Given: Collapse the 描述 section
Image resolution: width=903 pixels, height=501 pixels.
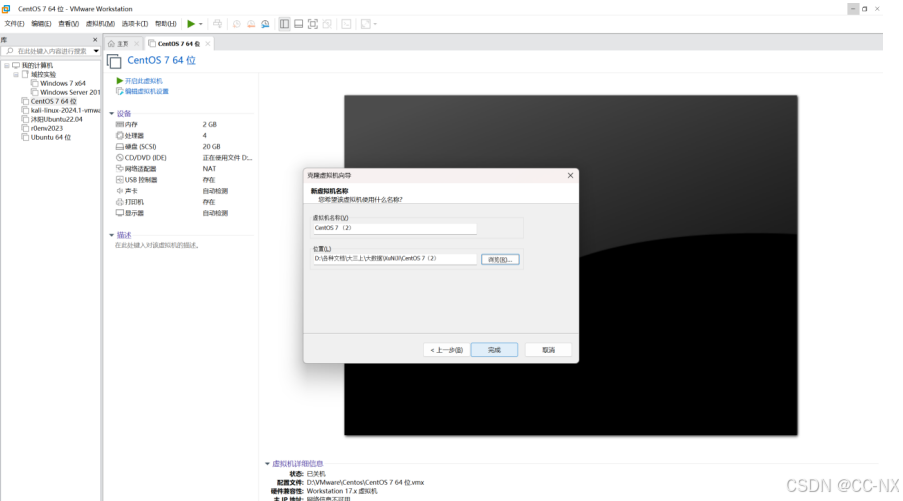Looking at the screenshot, I should pos(112,235).
